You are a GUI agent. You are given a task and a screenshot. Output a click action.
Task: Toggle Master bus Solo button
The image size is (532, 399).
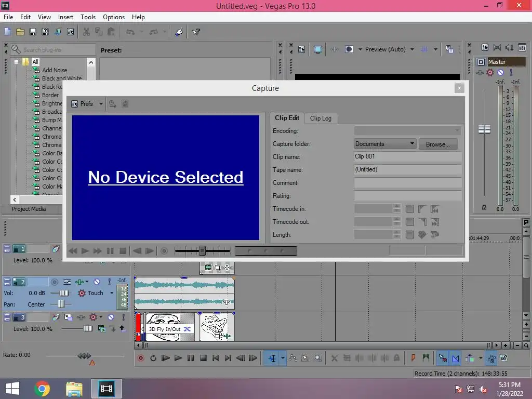[511, 72]
